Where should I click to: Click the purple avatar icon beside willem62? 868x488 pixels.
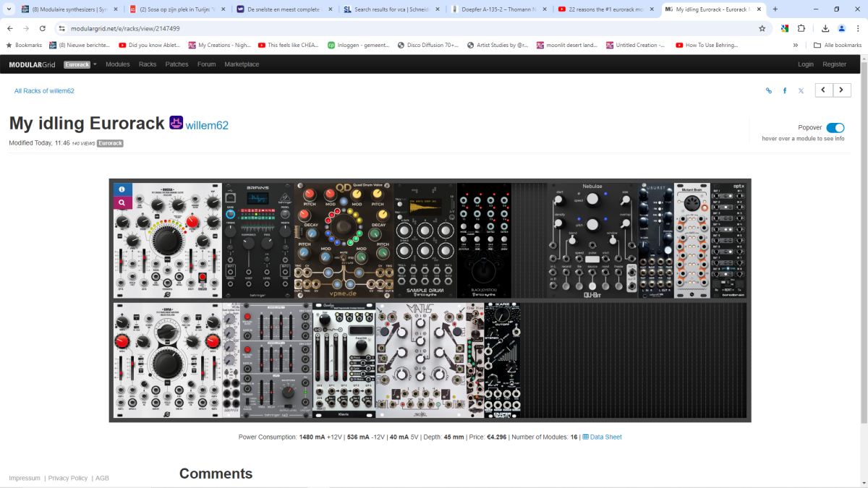(176, 122)
